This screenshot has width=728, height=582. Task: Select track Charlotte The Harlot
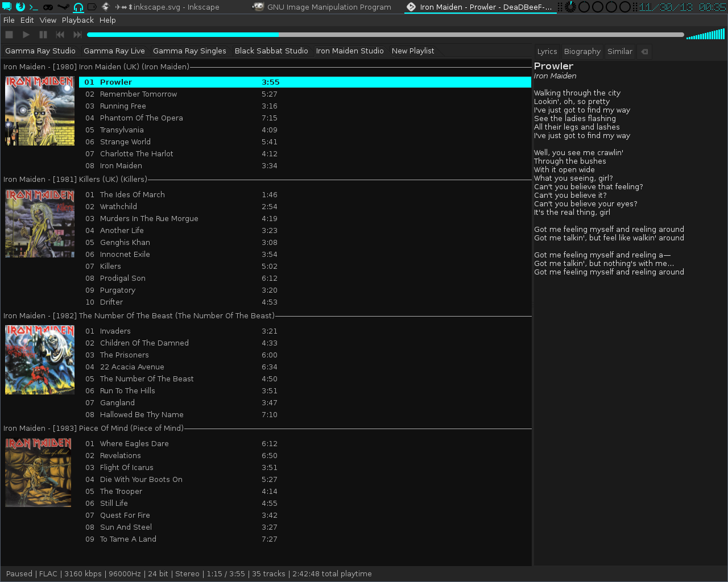pos(305,153)
